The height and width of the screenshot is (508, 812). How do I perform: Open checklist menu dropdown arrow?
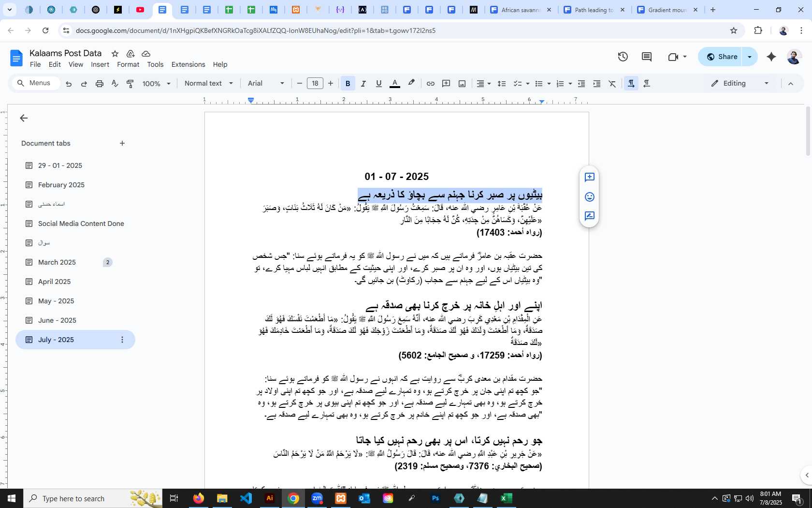(527, 84)
